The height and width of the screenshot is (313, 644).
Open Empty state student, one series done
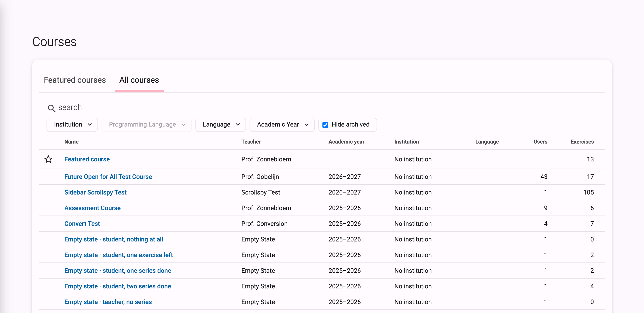(x=118, y=271)
